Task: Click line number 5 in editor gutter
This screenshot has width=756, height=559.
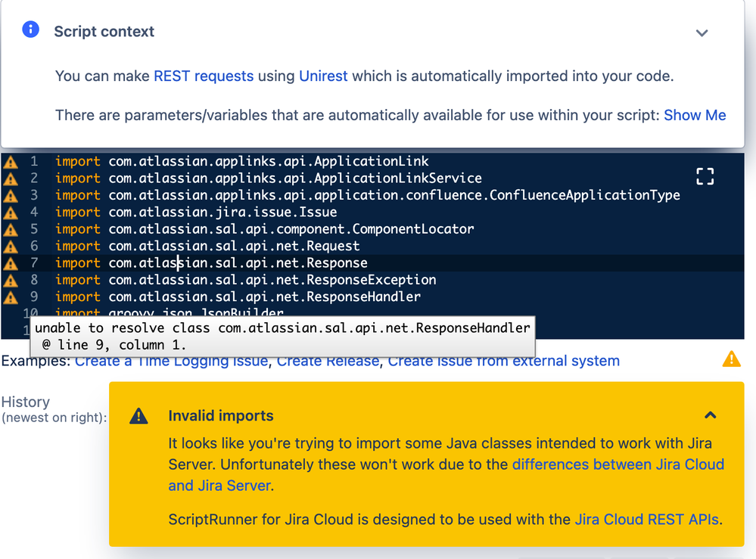Action: click(x=34, y=228)
